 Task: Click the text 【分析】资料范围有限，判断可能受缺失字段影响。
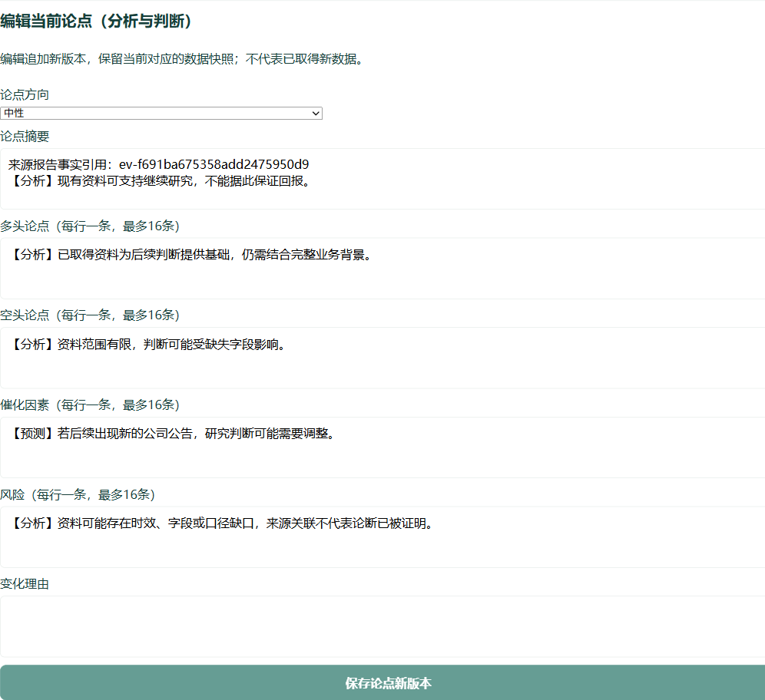coord(149,344)
